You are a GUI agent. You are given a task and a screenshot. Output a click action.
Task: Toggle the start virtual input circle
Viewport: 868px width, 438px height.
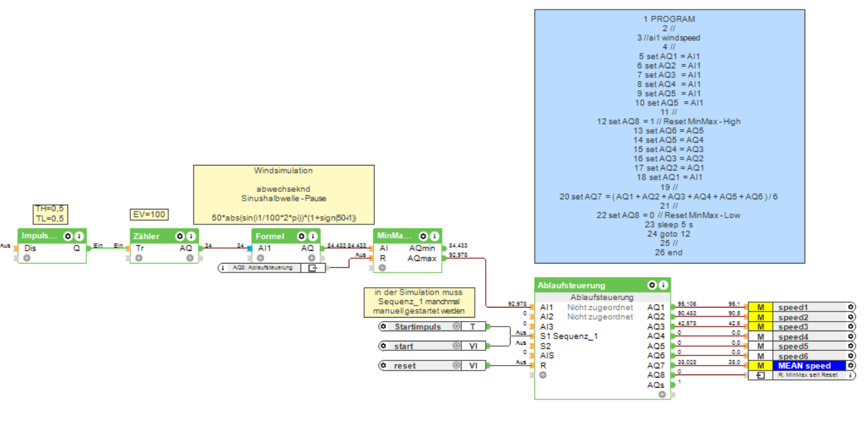tap(456, 346)
